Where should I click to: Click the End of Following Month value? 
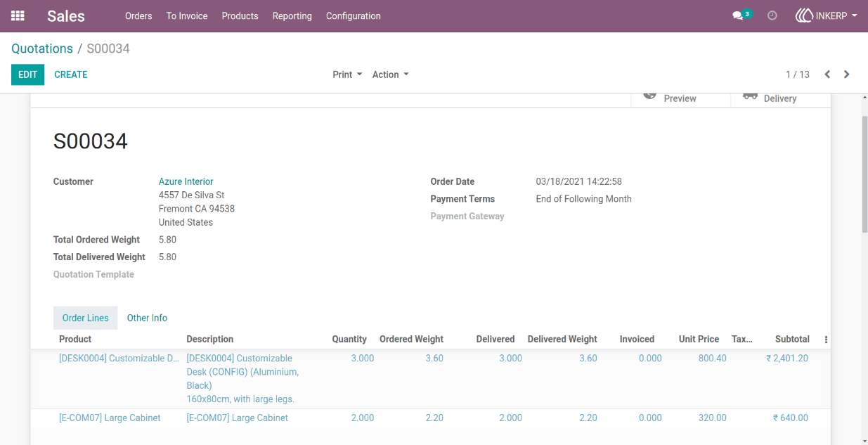[x=583, y=199]
